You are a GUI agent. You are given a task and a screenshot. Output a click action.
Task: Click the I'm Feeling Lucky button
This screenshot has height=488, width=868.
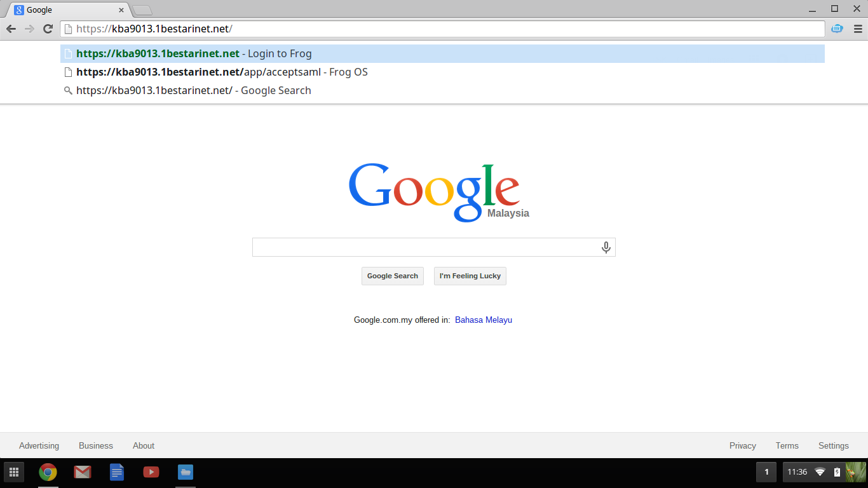470,276
